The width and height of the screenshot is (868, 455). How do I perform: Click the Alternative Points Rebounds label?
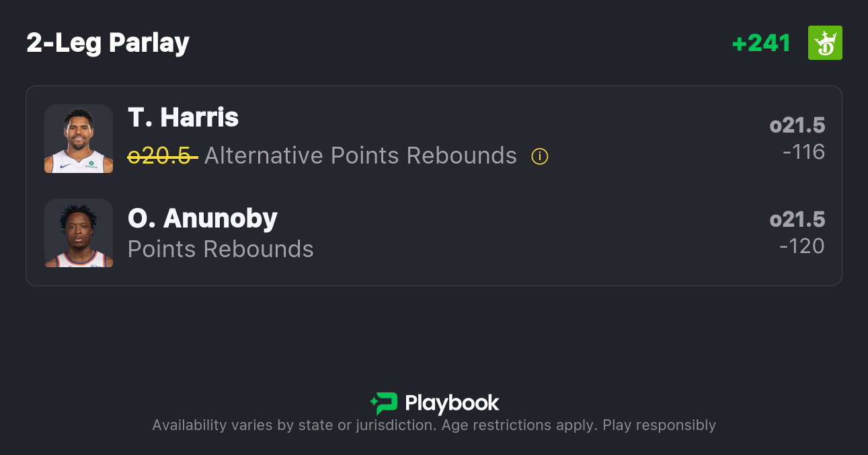click(360, 156)
